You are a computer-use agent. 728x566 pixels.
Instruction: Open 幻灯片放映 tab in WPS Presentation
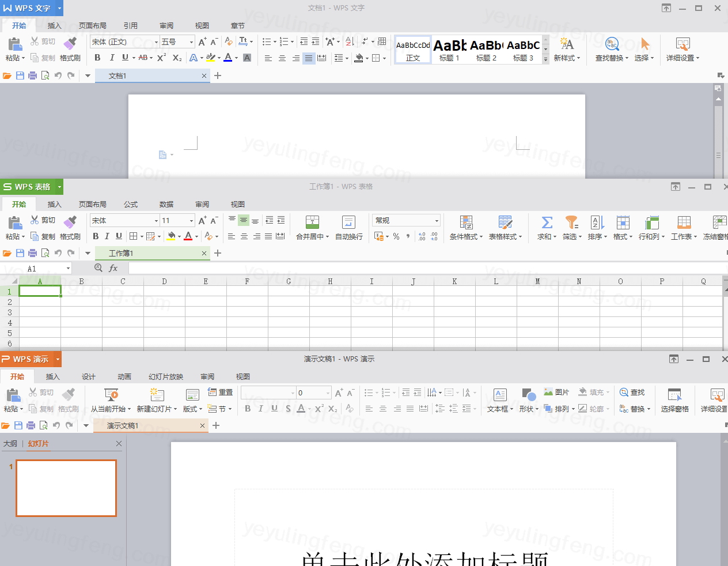[x=166, y=376]
